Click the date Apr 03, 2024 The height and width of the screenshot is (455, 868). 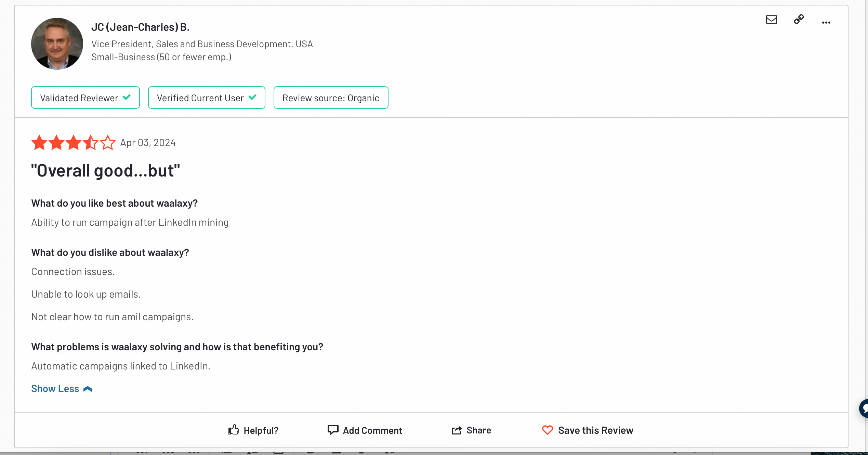coord(148,143)
